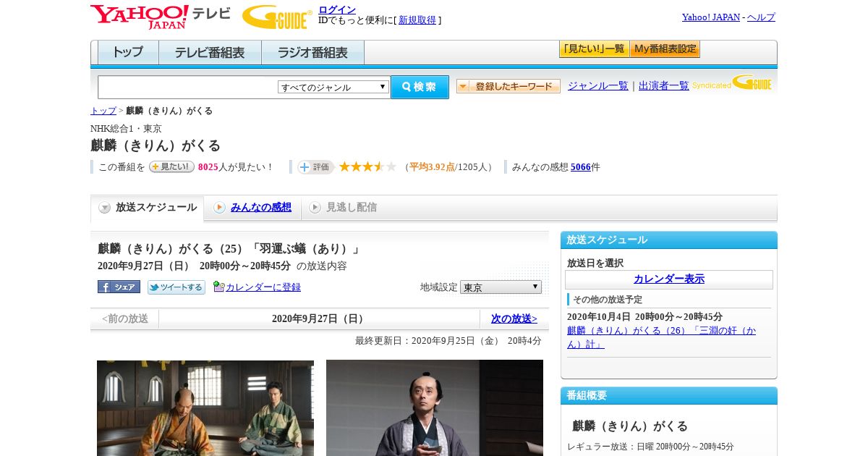Open My番組表設定 button
Viewport: 868px width, 456px height.
pyautogui.click(x=665, y=49)
